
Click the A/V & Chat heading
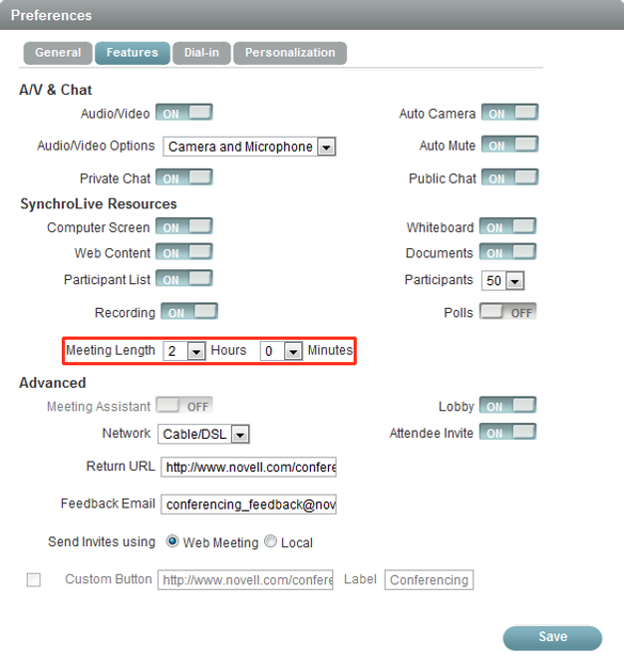[56, 90]
